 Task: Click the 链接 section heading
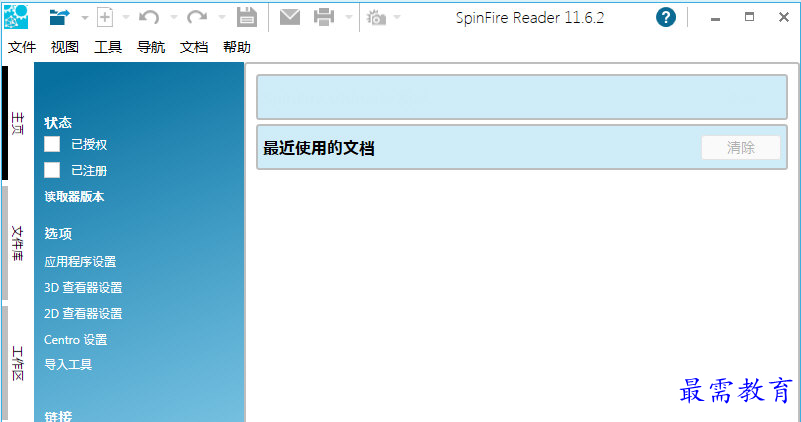[58, 416]
